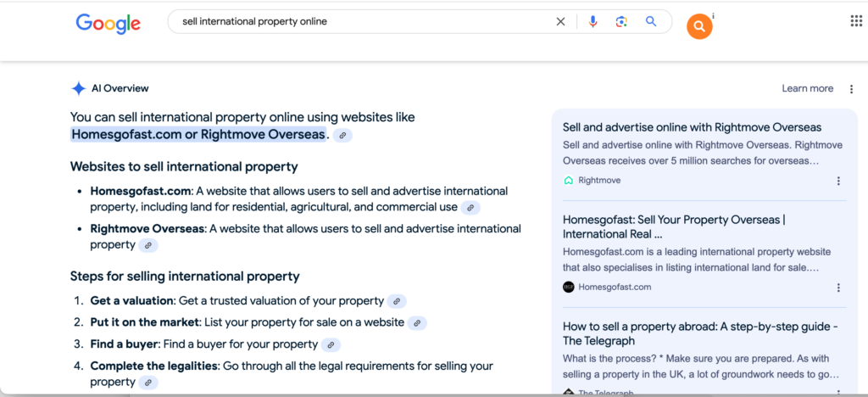Start voice search with the microphone icon

(x=593, y=21)
